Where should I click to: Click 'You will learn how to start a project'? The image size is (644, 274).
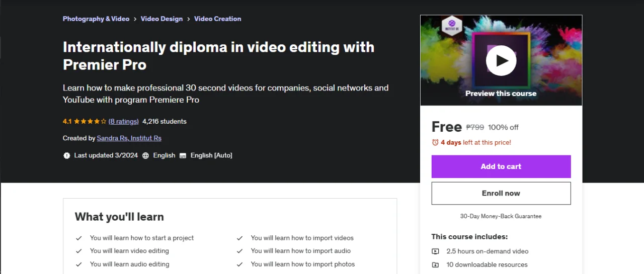[142, 238]
